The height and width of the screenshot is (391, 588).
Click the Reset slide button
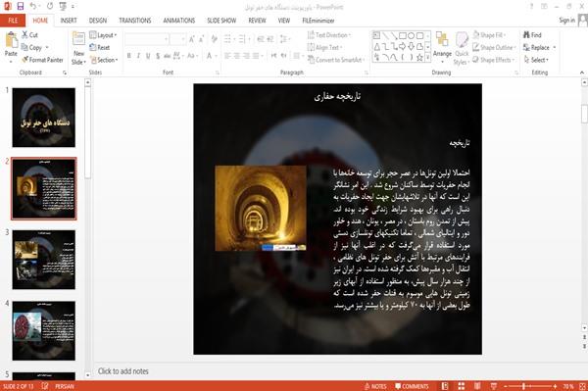click(x=100, y=47)
